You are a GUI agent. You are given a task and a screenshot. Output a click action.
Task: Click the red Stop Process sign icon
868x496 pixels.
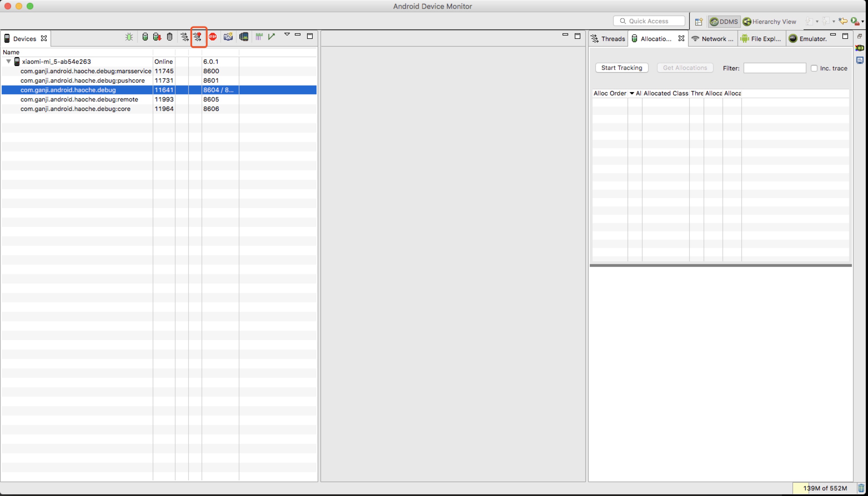click(x=213, y=37)
